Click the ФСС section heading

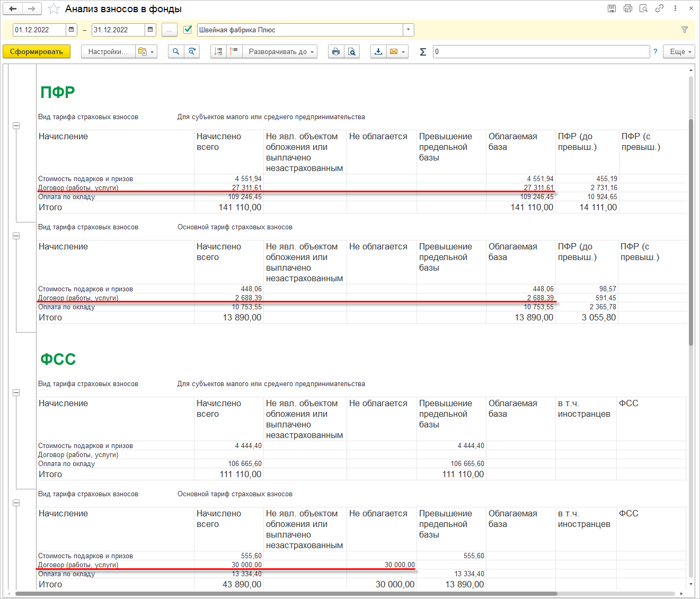point(58,359)
